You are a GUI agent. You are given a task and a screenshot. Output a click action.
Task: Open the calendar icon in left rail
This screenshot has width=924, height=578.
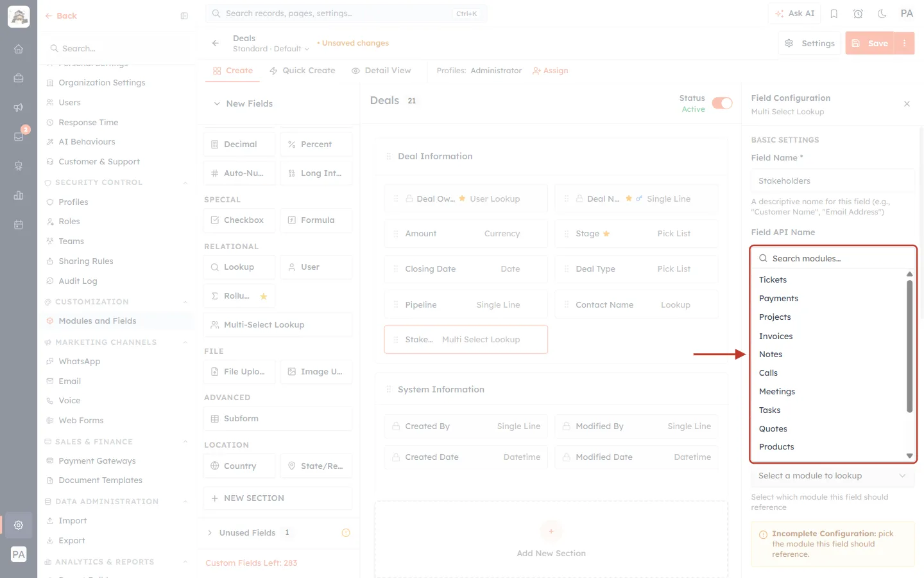tap(19, 225)
